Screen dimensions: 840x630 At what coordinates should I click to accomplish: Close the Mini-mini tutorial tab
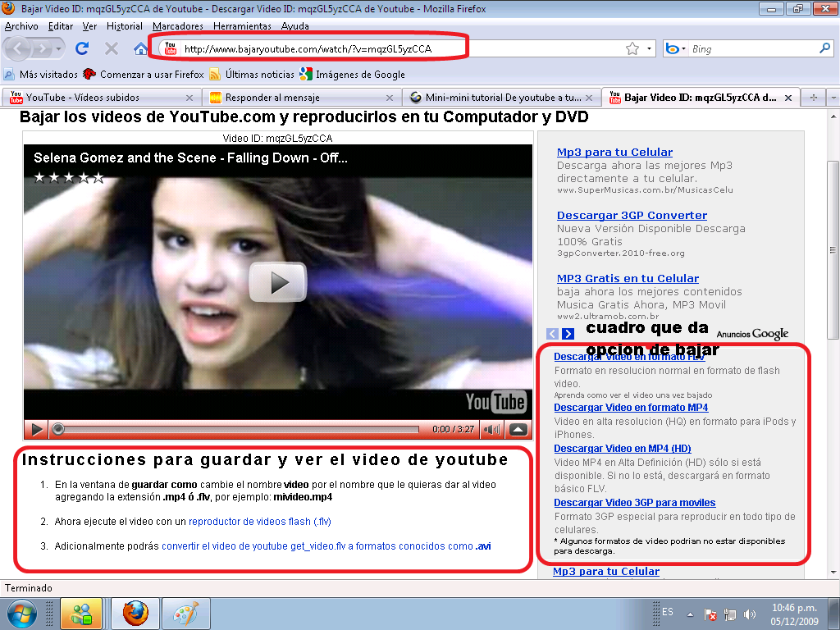pos(589,98)
